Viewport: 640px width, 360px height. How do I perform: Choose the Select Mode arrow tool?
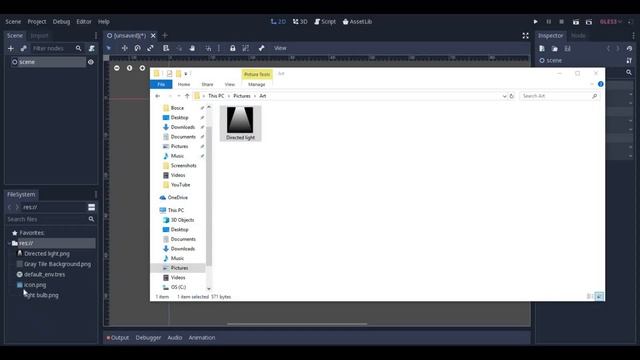coord(109,48)
